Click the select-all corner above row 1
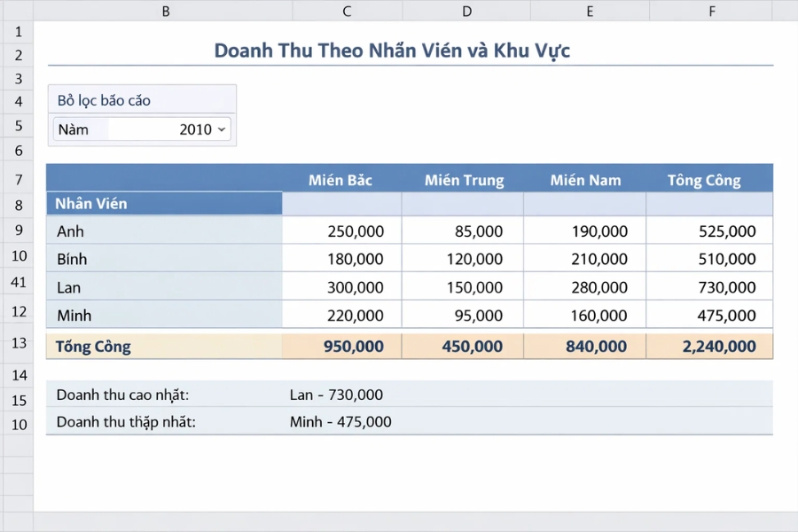 18,11
